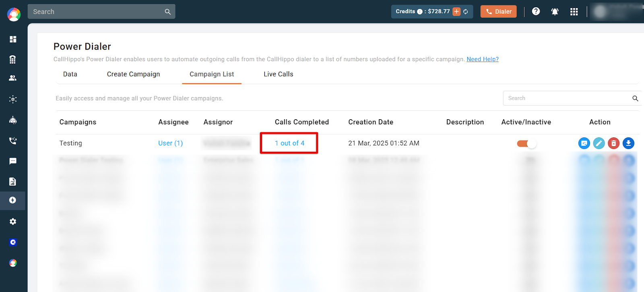Click the magnifier icon in top search bar
644x292 pixels.
[x=168, y=12]
